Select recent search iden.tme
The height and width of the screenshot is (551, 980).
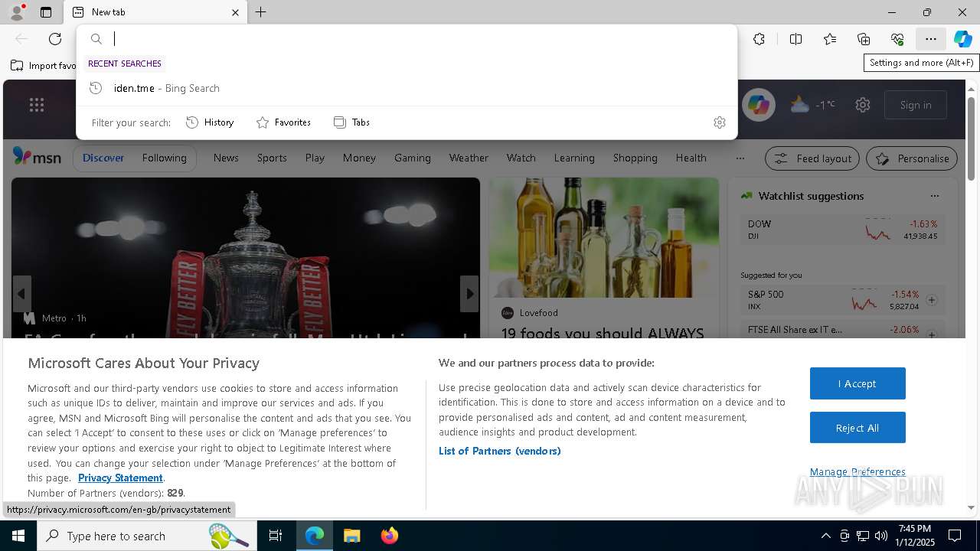click(407, 88)
